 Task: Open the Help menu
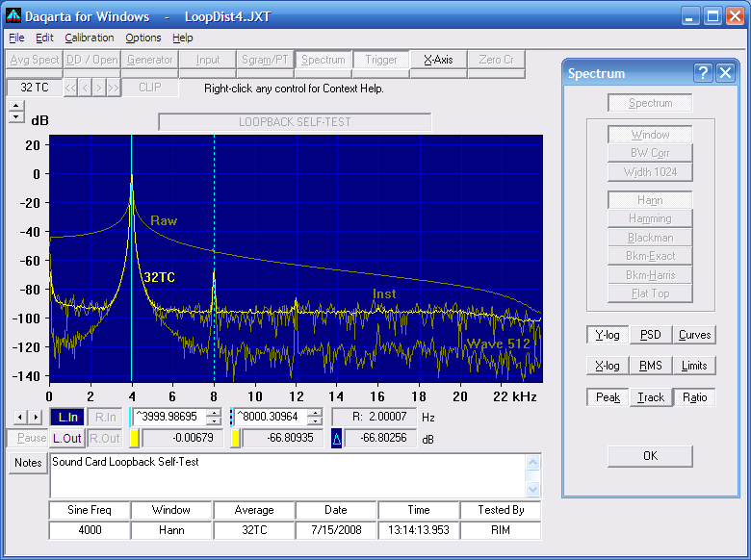pos(183,38)
